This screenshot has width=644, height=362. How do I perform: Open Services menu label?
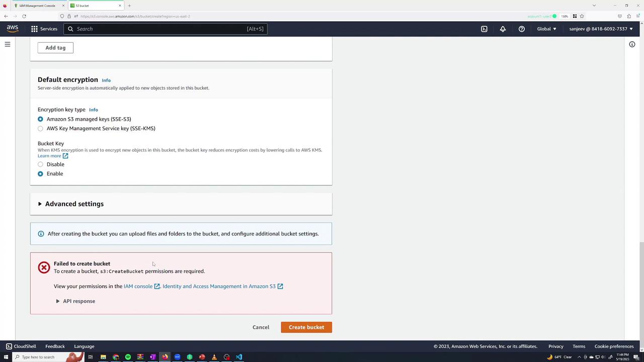(49, 29)
